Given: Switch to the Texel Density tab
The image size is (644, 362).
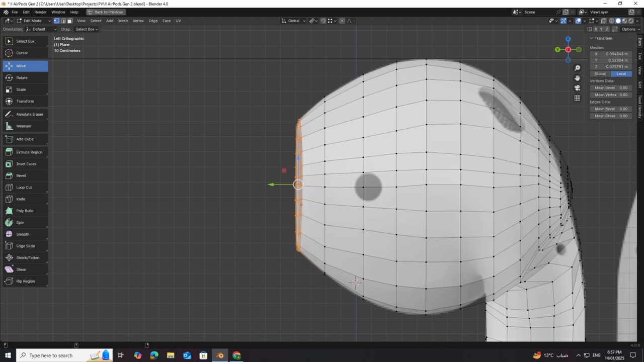Looking at the screenshot, I should point(640,106).
